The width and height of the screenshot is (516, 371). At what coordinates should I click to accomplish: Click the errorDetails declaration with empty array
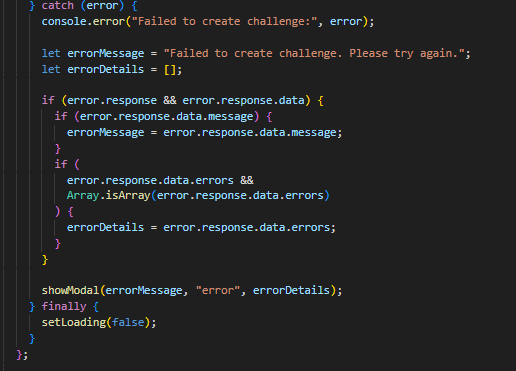(x=112, y=69)
